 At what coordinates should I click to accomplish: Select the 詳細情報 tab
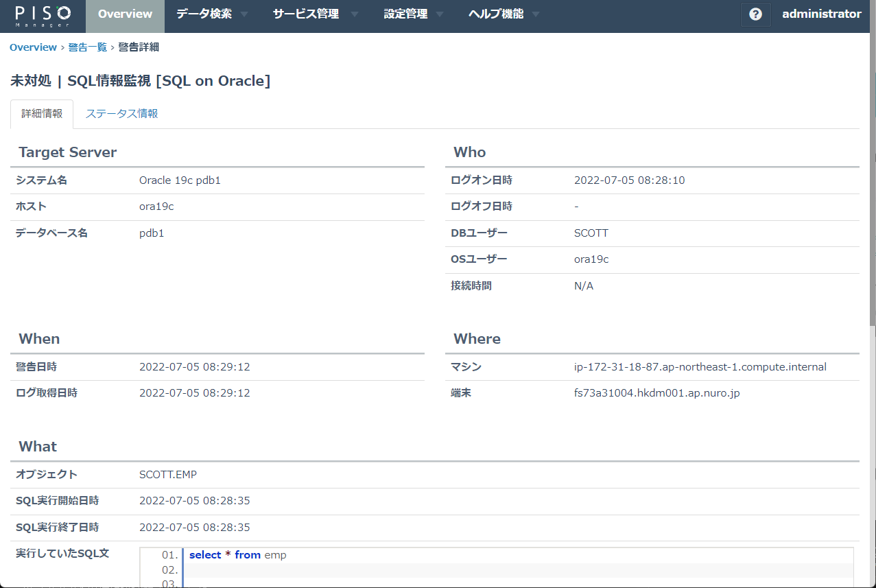42,114
